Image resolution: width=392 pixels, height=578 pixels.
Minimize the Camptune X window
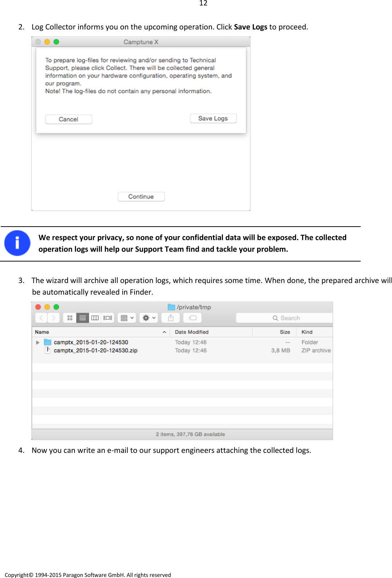(x=47, y=42)
